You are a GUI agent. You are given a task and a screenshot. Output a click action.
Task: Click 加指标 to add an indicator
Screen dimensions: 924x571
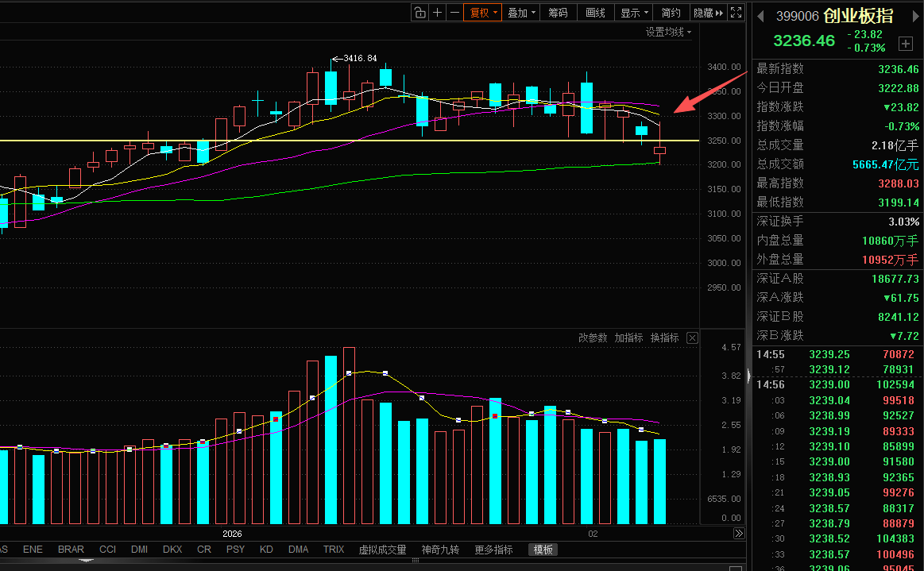(x=628, y=338)
